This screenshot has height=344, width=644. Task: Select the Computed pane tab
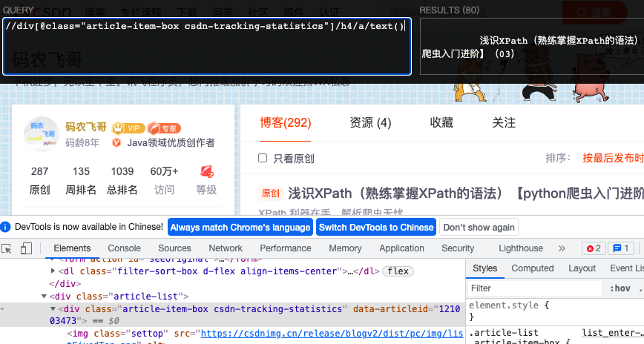click(x=532, y=268)
